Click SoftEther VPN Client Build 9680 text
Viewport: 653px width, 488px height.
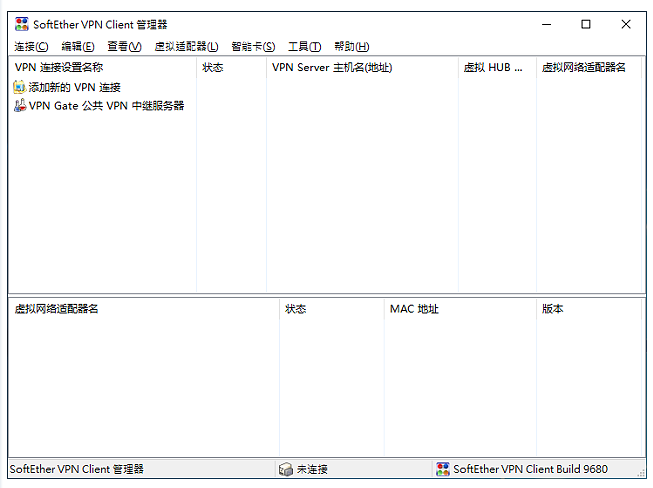tap(530, 469)
